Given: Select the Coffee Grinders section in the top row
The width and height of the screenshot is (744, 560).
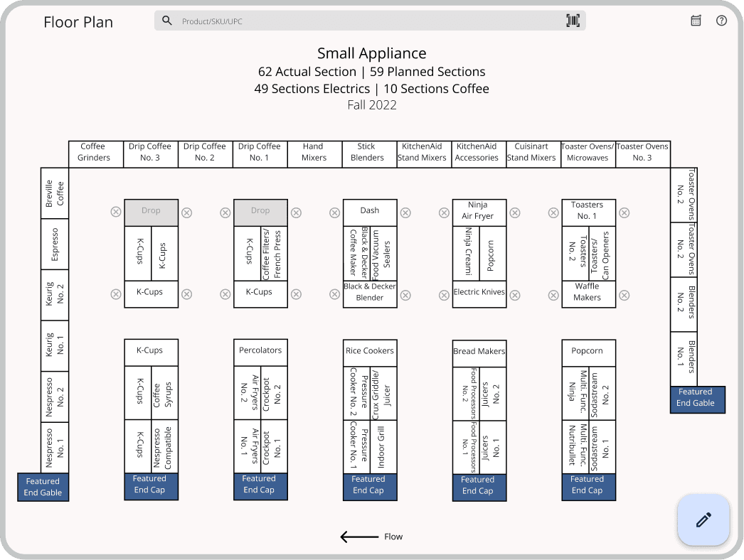Looking at the screenshot, I should [x=95, y=151].
